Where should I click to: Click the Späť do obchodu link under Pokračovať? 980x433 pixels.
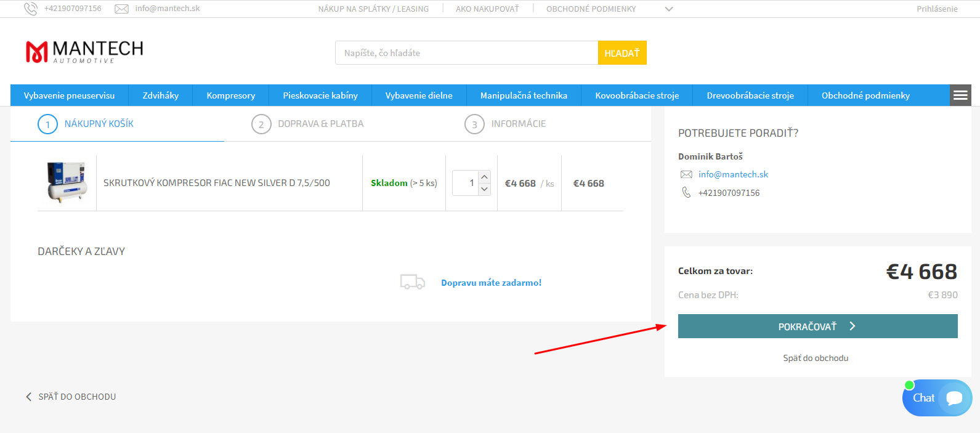(816, 358)
